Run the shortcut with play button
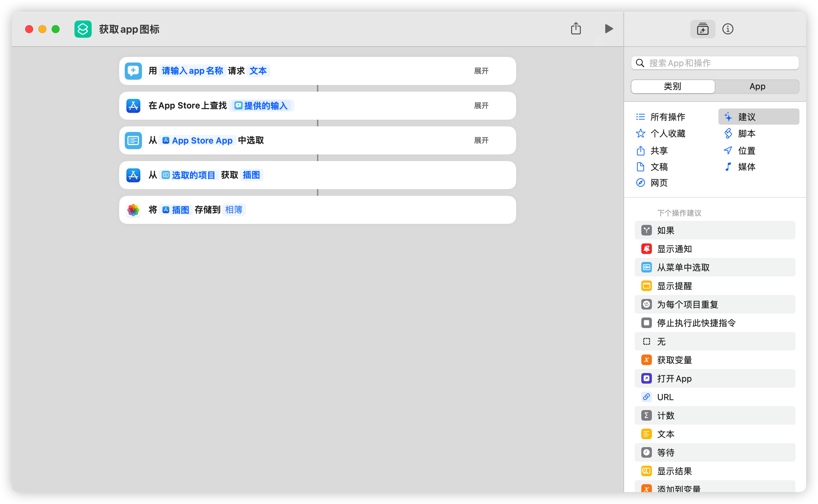The height and width of the screenshot is (504, 818). [608, 29]
